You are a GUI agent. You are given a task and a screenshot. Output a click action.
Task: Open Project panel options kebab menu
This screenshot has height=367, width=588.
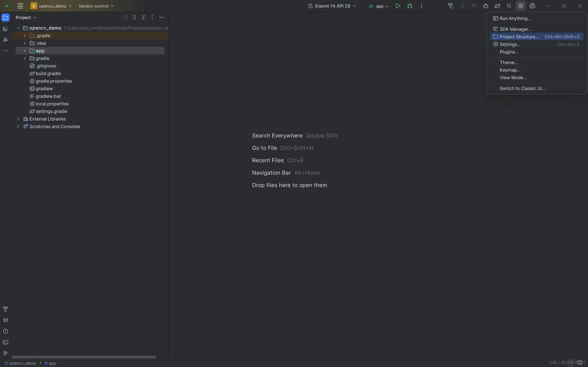pos(152,17)
